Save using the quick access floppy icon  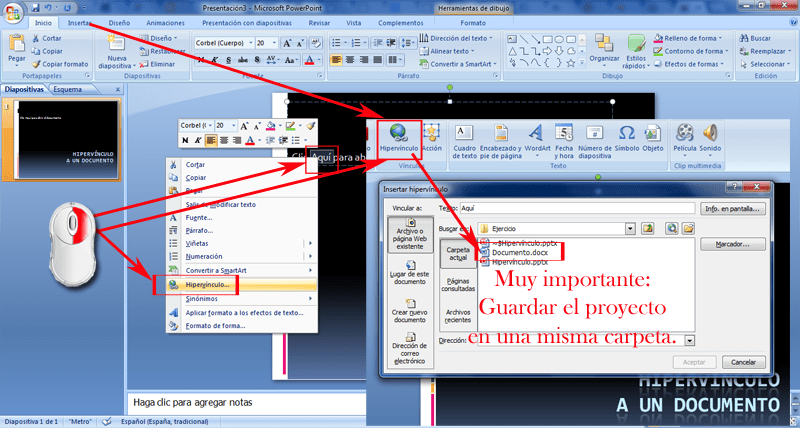36,8
